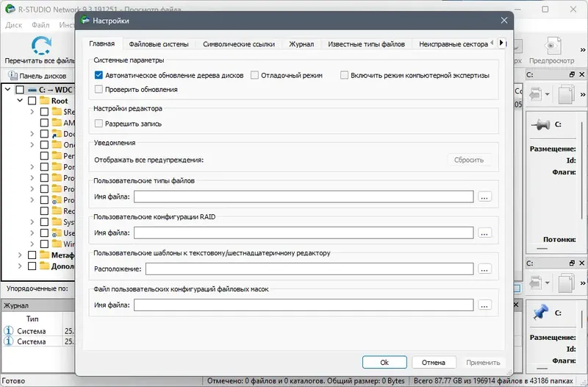This screenshot has width=588, height=387.
Task: Open the Preview toolbar icon in main window
Action: (x=553, y=46)
